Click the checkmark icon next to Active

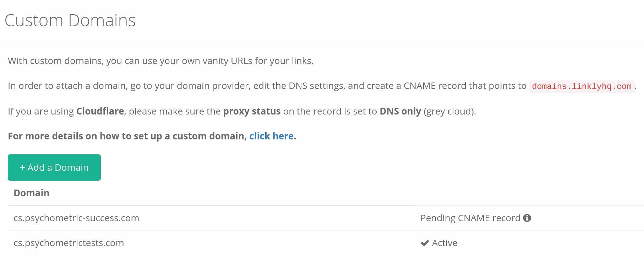(x=425, y=243)
